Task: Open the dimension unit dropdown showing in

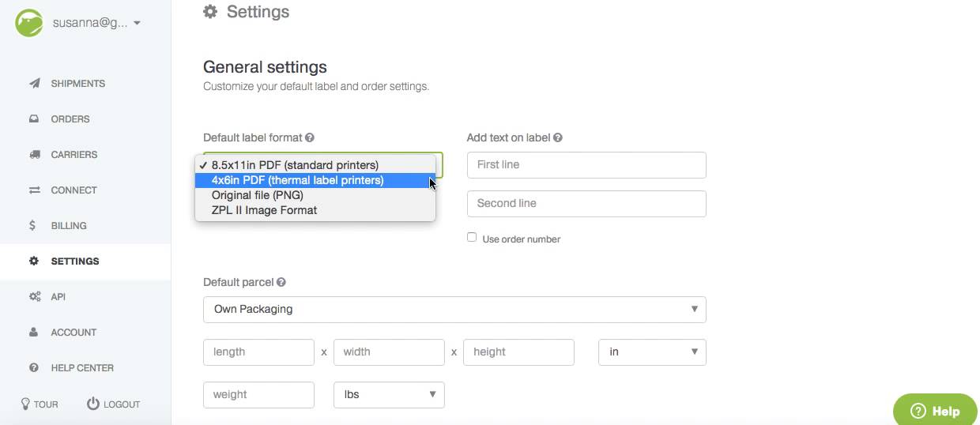Action: click(652, 352)
